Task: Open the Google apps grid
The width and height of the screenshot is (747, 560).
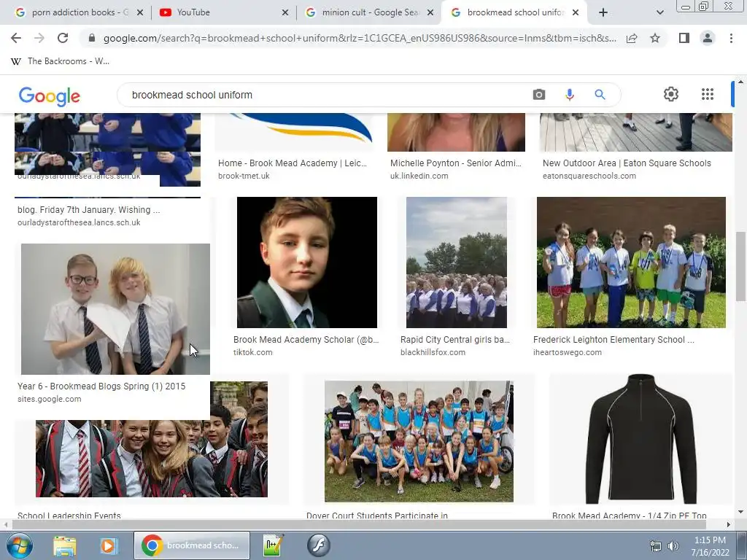Action: [708, 94]
